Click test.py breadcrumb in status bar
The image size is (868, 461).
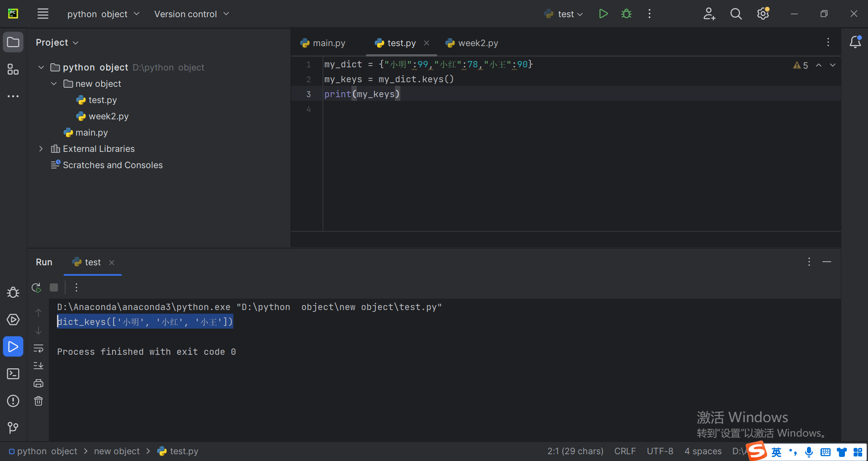(178, 451)
